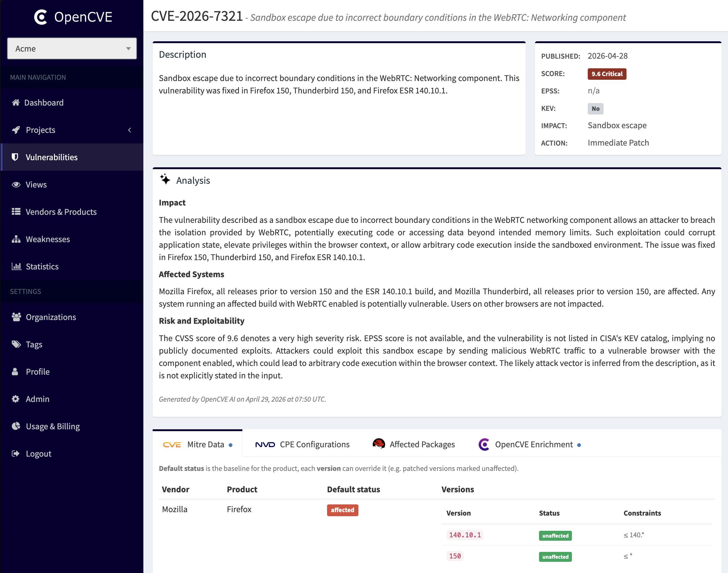Click the red 'affected' default status badge
The width and height of the screenshot is (728, 573).
point(342,510)
